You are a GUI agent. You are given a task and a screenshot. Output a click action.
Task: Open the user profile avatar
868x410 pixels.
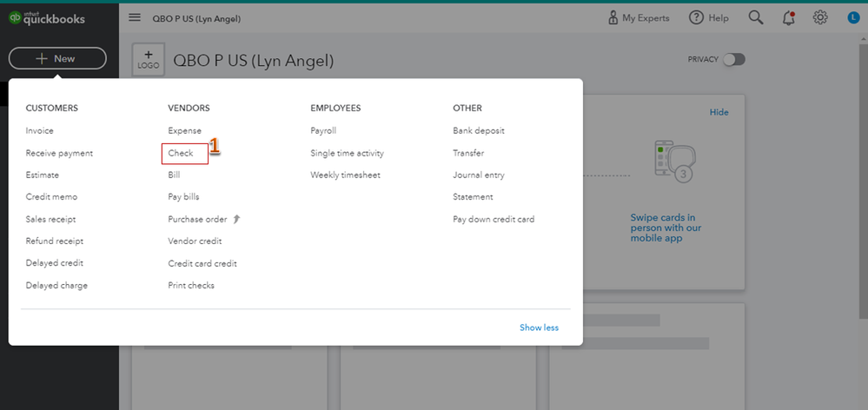click(853, 17)
